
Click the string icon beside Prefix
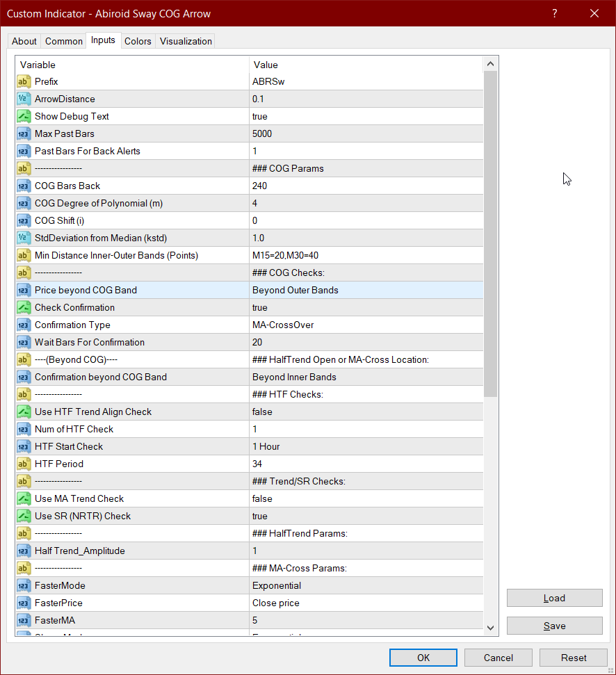pyautogui.click(x=24, y=81)
